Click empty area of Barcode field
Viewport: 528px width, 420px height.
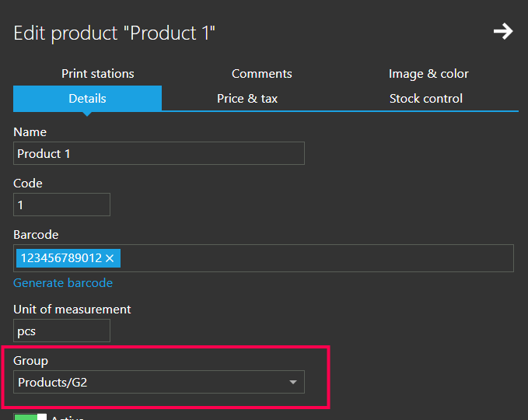(311, 258)
